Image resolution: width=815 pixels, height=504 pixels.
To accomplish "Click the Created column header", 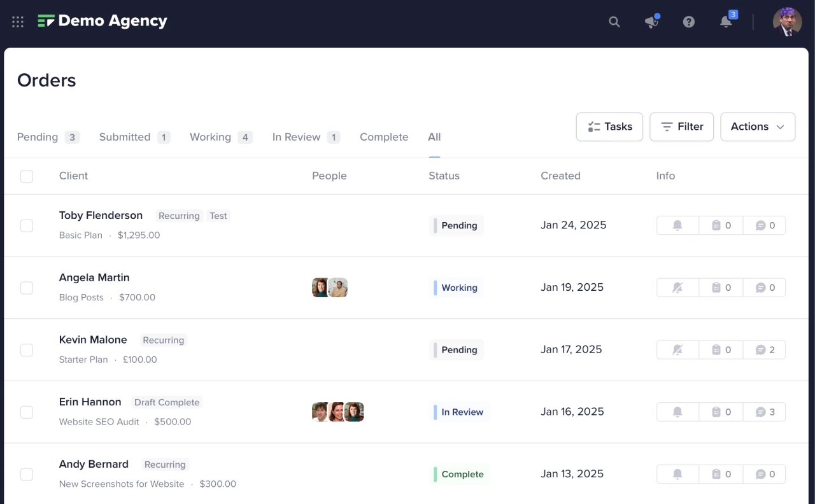I will tap(560, 176).
